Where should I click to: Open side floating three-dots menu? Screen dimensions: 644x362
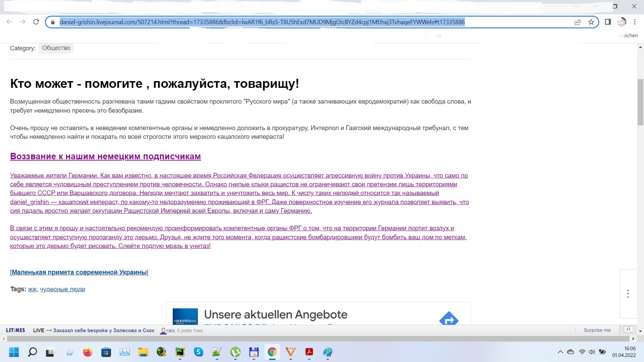point(628,294)
